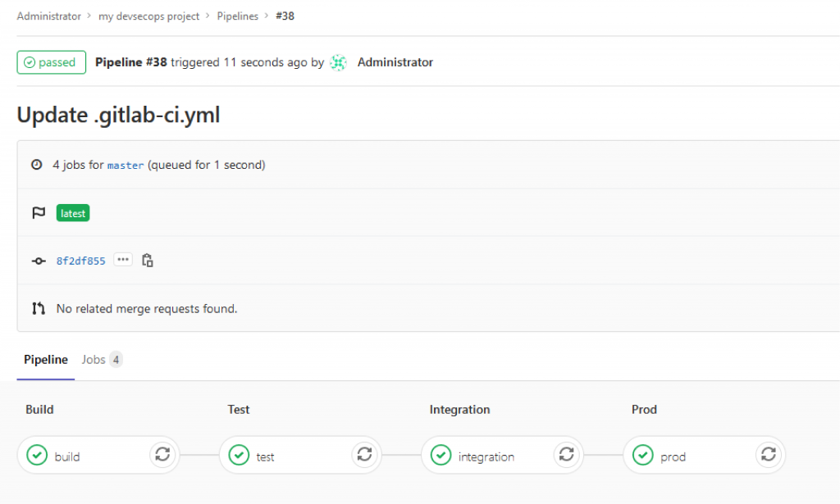
Task: Select the Pipeline tab
Action: (x=46, y=360)
